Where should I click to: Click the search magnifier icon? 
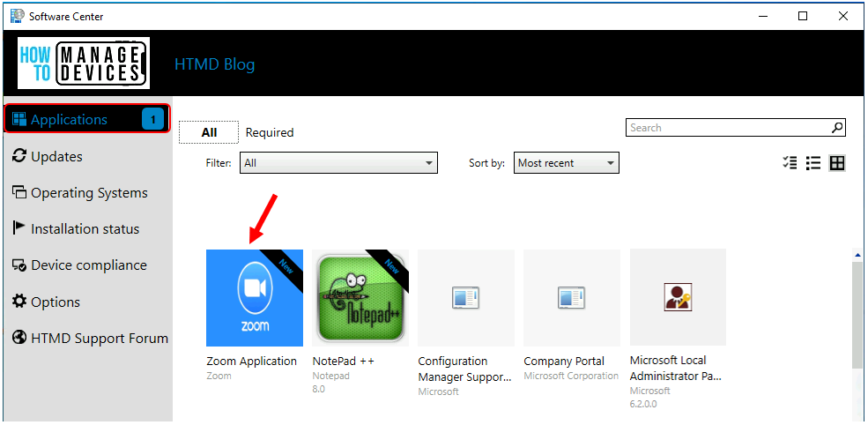(x=838, y=128)
